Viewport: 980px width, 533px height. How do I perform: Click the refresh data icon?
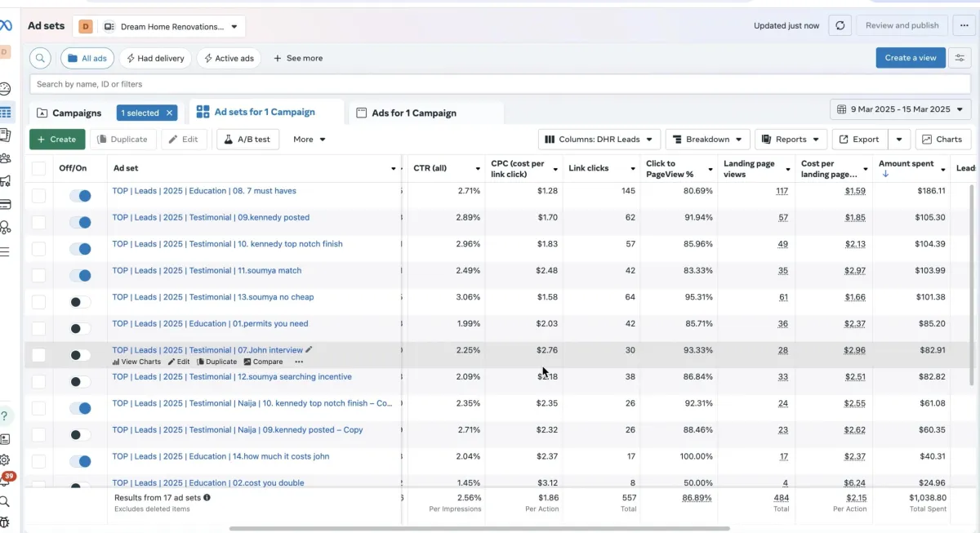click(840, 25)
